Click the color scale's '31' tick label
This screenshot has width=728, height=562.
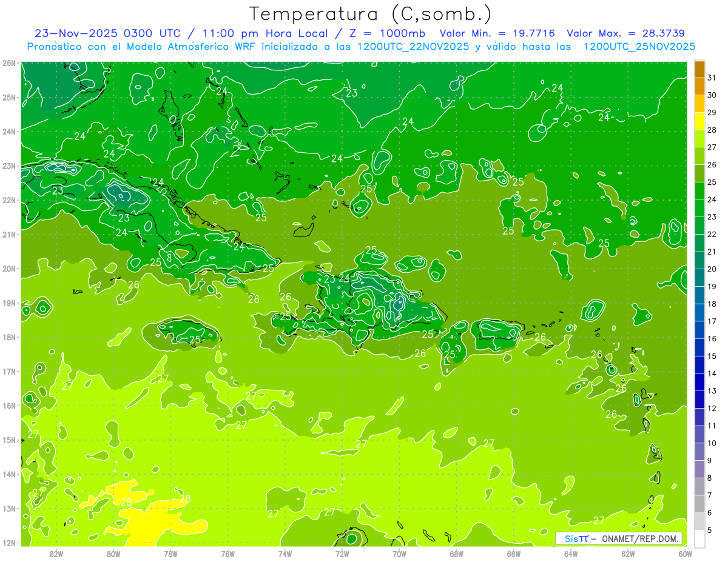click(712, 78)
